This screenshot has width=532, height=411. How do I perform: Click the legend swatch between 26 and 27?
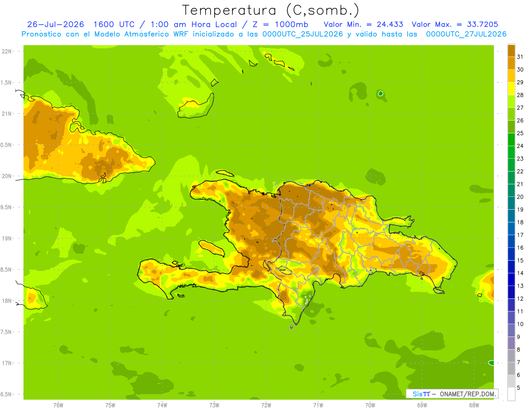pyautogui.click(x=511, y=114)
